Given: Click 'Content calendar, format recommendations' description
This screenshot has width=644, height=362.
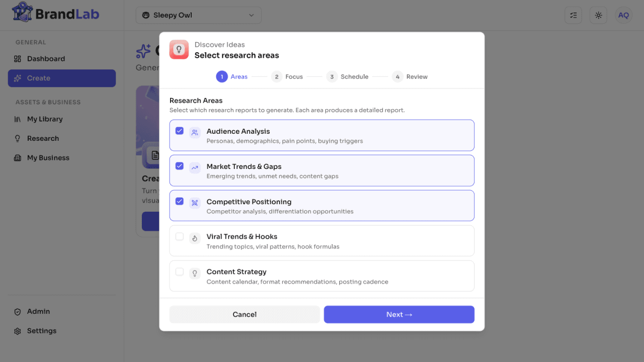Looking at the screenshot, I should pyautogui.click(x=297, y=282).
